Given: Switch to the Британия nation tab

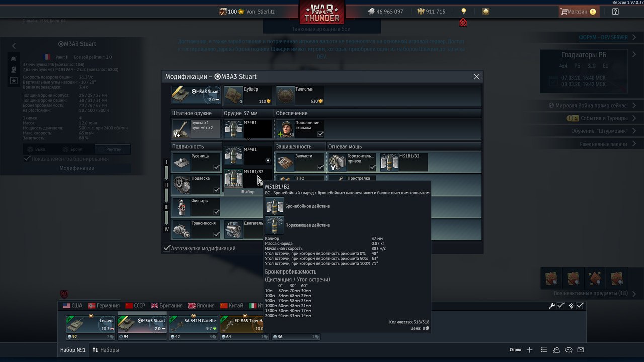Looking at the screenshot, I should click(167, 306).
